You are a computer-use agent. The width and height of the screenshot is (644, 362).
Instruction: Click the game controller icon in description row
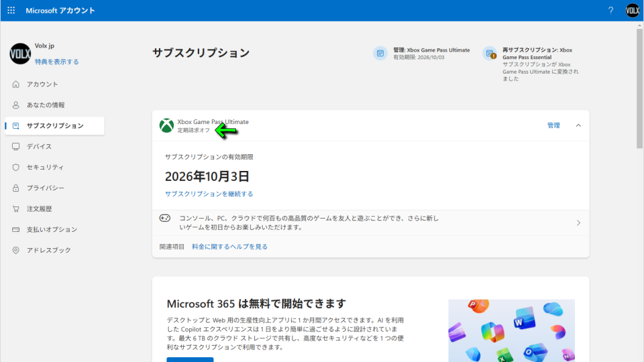tap(165, 219)
